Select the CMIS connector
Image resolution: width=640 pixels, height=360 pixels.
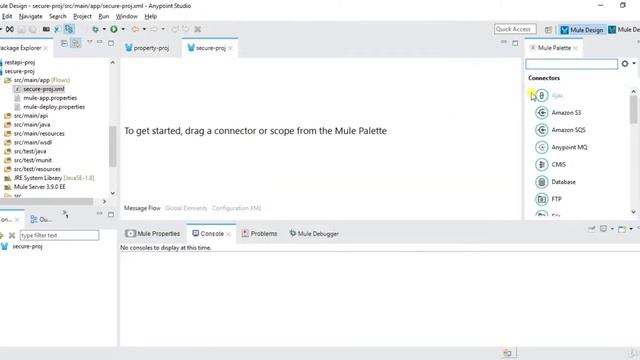551,164
